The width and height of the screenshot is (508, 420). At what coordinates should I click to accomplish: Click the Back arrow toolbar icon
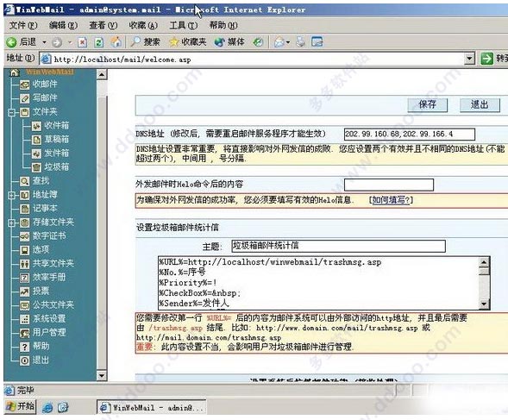(11, 42)
